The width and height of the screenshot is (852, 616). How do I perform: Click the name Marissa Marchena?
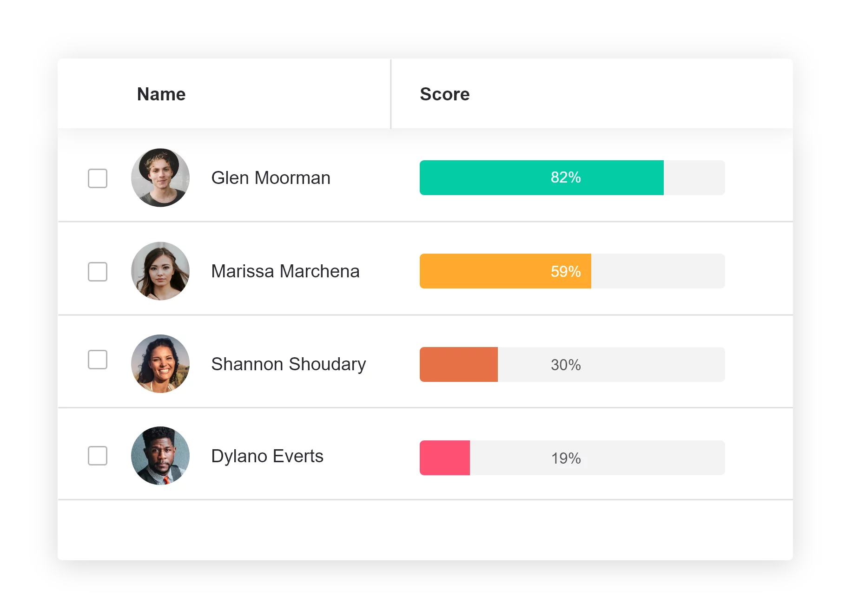pyautogui.click(x=285, y=271)
